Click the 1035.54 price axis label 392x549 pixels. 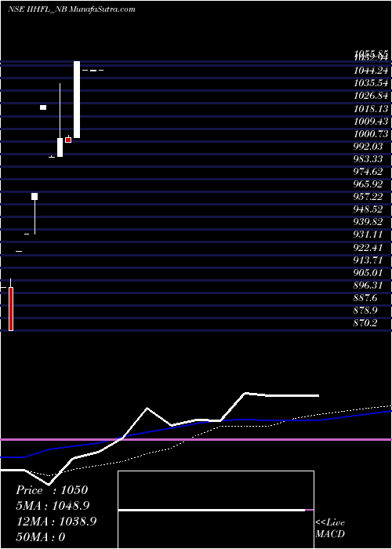pos(371,83)
